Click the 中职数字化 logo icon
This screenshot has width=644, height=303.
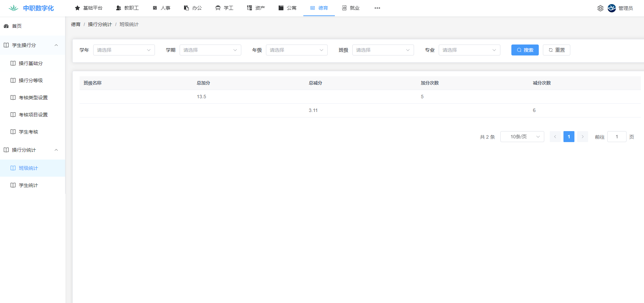(13, 8)
